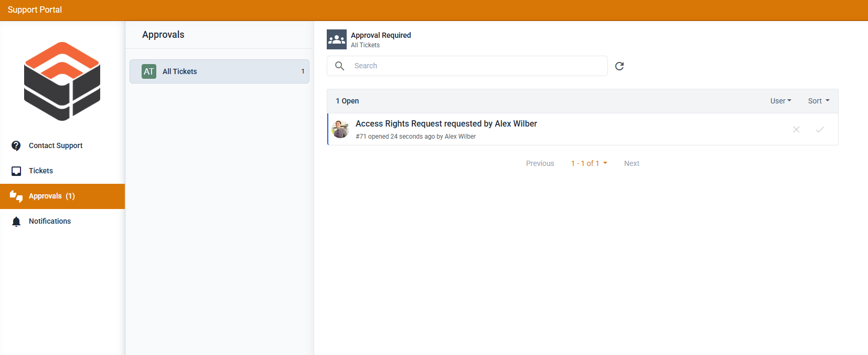
Task: Click the Approval Required group icon
Action: [337, 39]
